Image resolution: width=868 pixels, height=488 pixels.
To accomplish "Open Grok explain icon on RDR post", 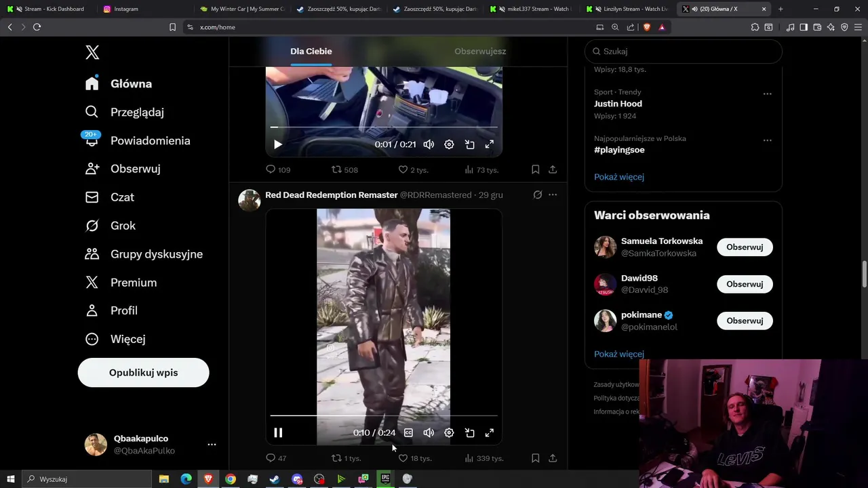I will click(x=538, y=195).
